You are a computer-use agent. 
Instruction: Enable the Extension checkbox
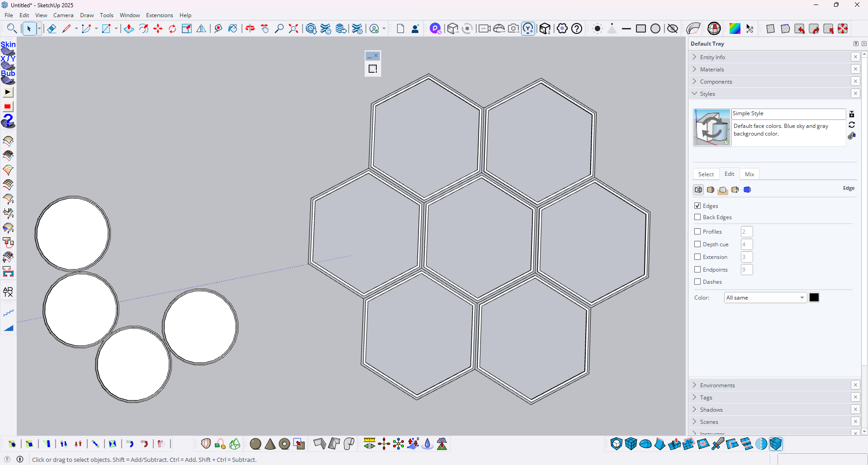[x=697, y=257]
